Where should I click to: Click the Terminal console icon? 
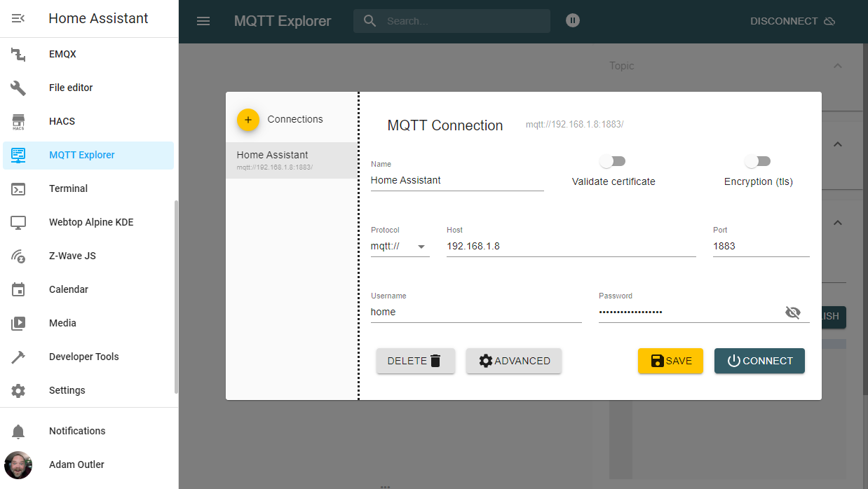(18, 188)
